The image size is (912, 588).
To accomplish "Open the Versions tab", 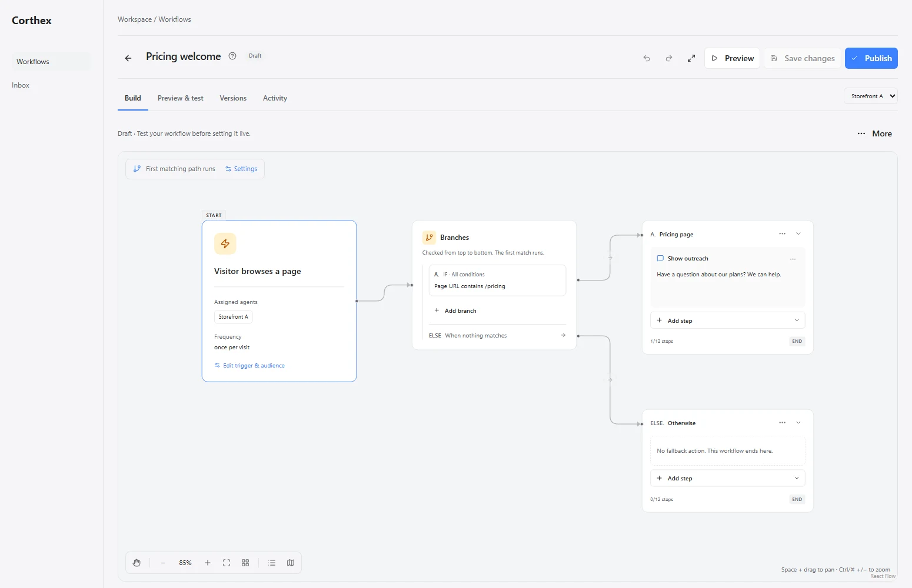I will click(233, 98).
